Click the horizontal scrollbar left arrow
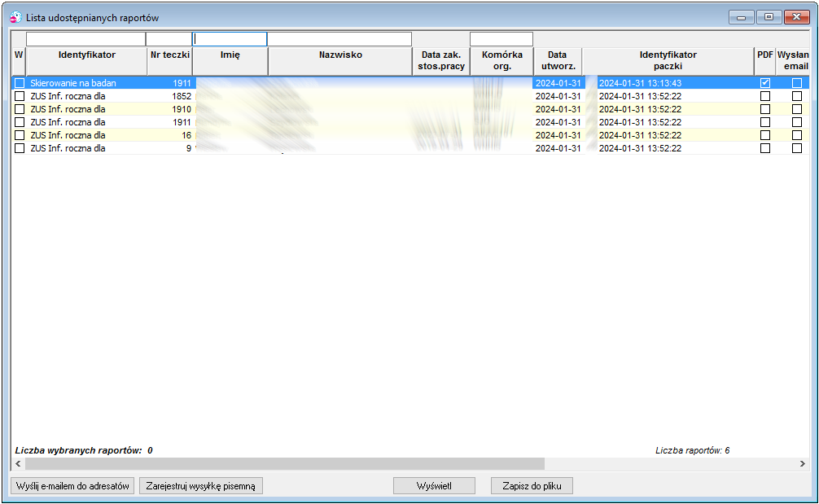819x504 pixels. [18, 464]
